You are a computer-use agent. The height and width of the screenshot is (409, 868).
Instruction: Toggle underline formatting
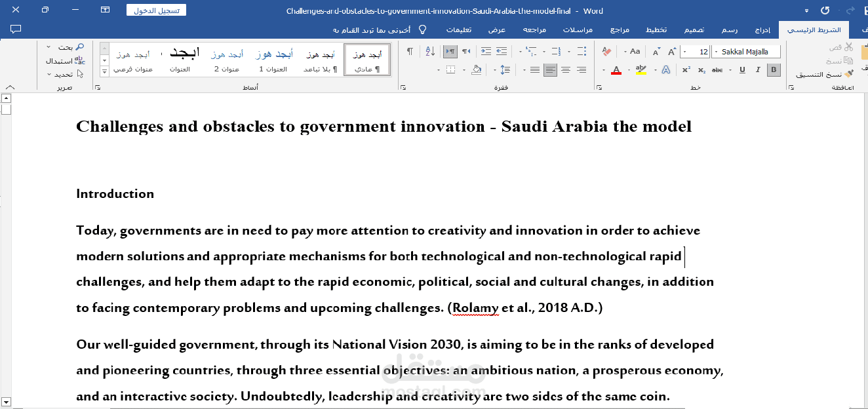click(x=742, y=69)
